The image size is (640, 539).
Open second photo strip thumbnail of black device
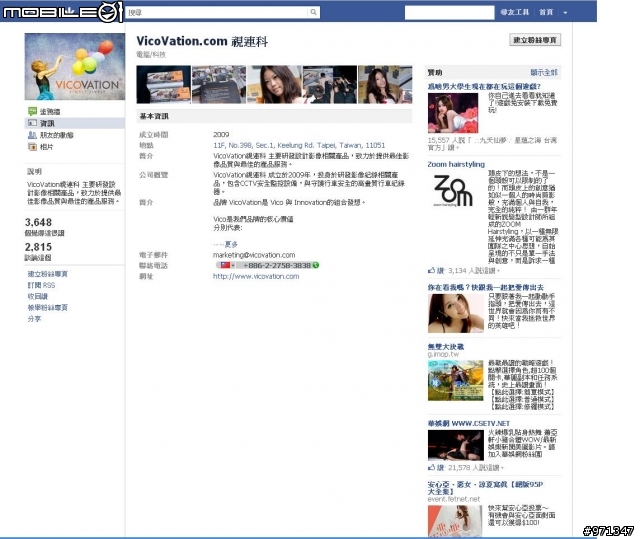point(219,84)
